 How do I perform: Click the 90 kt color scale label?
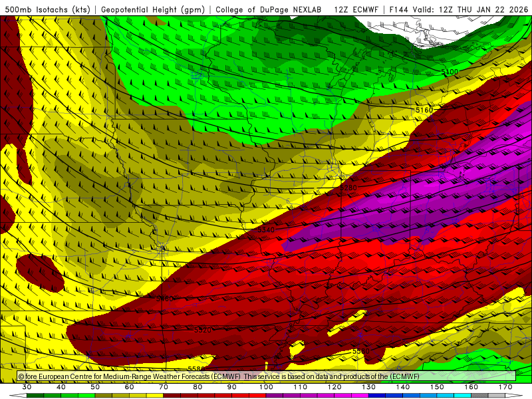coord(232,387)
